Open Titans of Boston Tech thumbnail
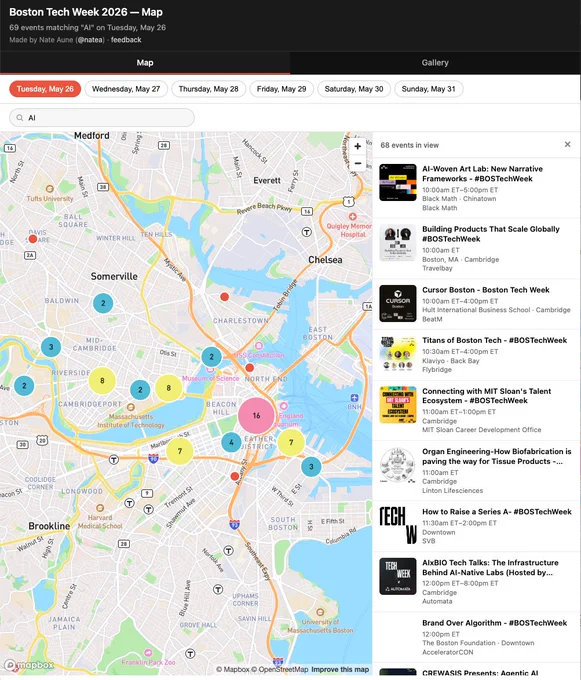581x680 pixels. [x=398, y=354]
